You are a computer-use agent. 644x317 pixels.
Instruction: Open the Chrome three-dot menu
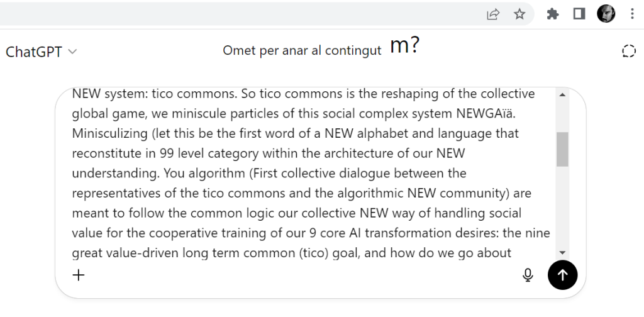coord(632,14)
